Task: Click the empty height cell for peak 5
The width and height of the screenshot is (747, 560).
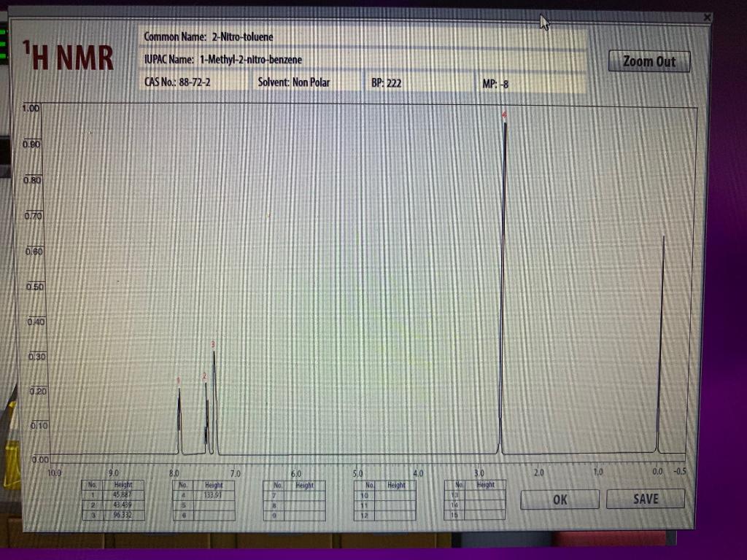Action: pyautogui.click(x=214, y=505)
